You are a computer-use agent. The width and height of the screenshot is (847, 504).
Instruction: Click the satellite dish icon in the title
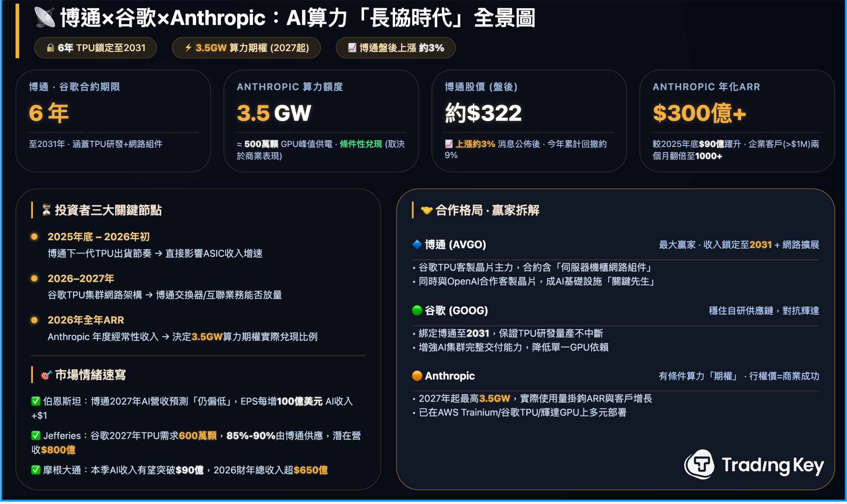point(45,18)
